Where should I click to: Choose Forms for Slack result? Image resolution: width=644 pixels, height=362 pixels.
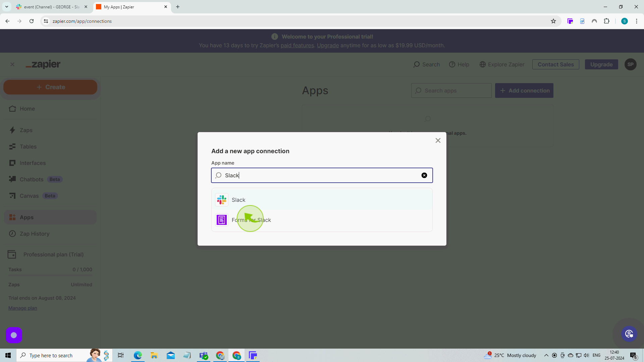pos(322,220)
